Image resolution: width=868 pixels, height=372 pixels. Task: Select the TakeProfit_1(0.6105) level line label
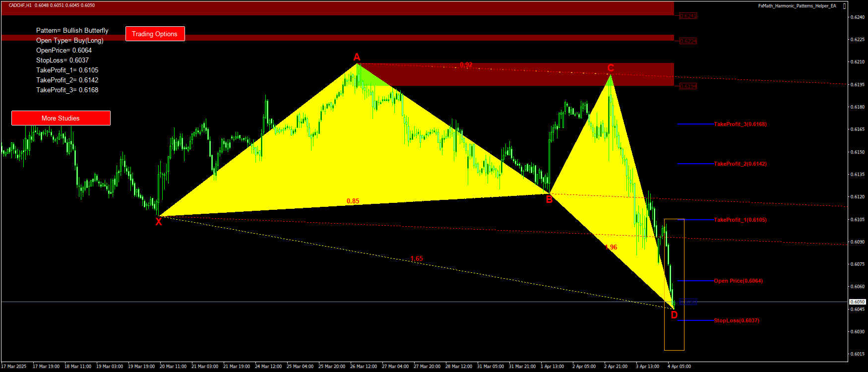[x=740, y=220]
